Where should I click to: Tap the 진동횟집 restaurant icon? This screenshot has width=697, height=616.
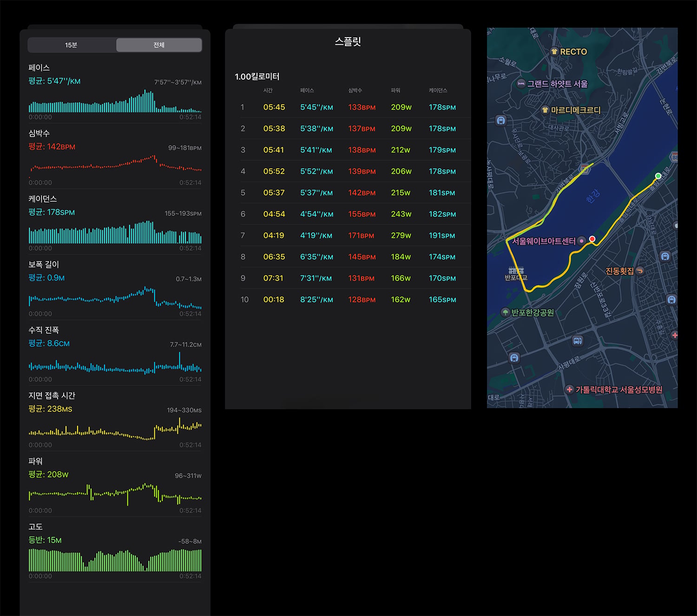pyautogui.click(x=640, y=271)
